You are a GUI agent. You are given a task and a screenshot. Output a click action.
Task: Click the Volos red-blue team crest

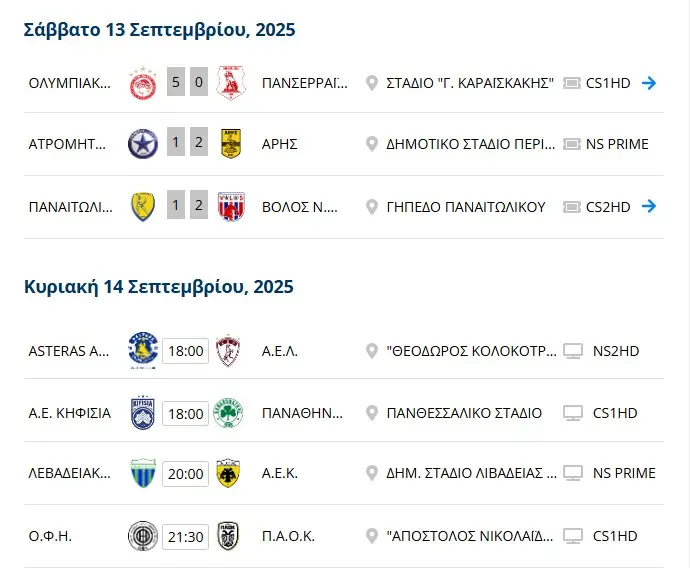pos(231,206)
